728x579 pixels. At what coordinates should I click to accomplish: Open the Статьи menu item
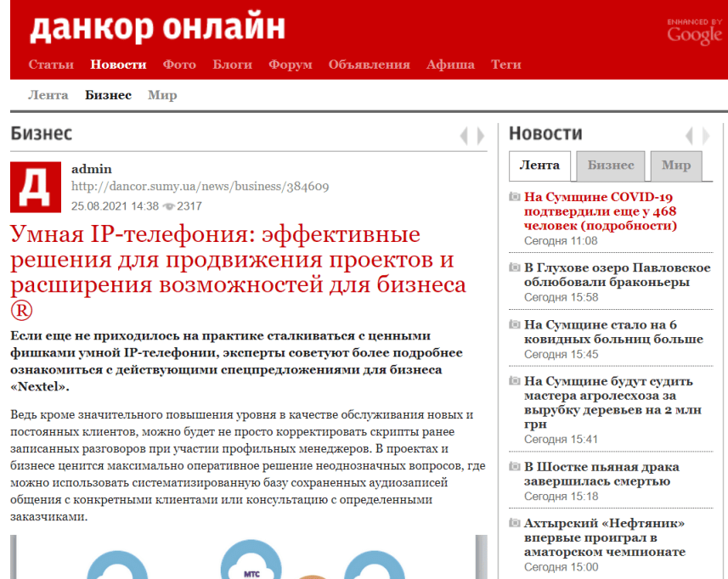(x=51, y=64)
